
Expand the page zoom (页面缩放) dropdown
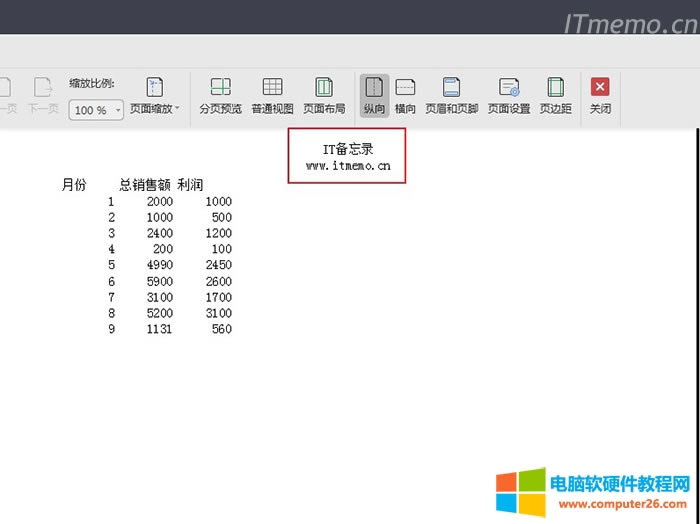(x=155, y=96)
